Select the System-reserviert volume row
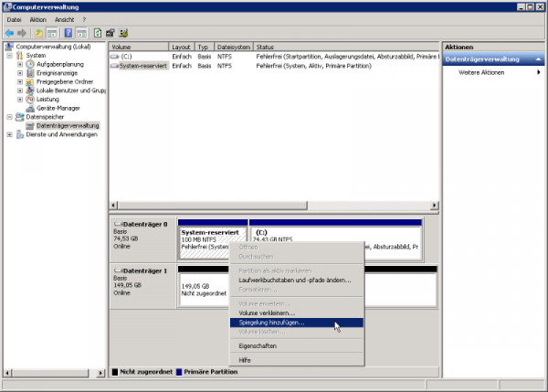 click(x=142, y=66)
